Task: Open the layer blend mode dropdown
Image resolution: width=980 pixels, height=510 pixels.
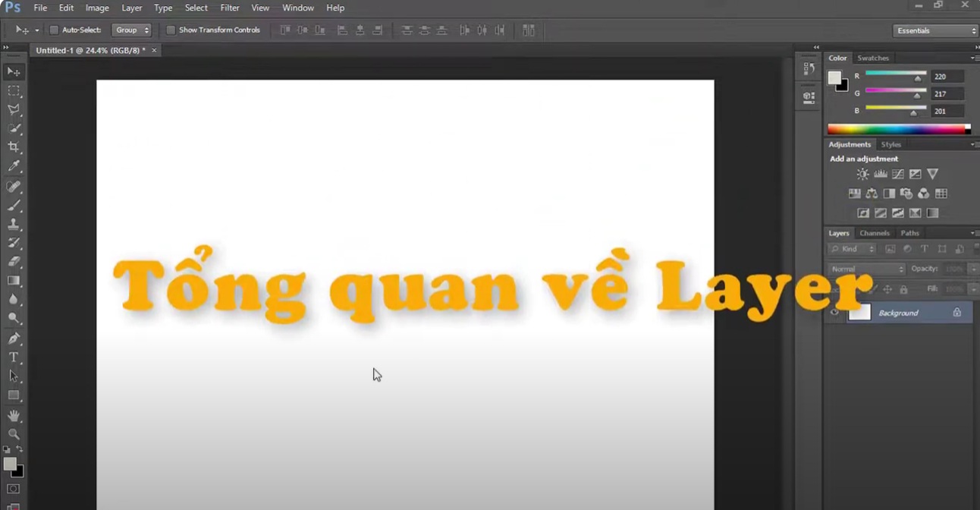Action: click(x=865, y=269)
